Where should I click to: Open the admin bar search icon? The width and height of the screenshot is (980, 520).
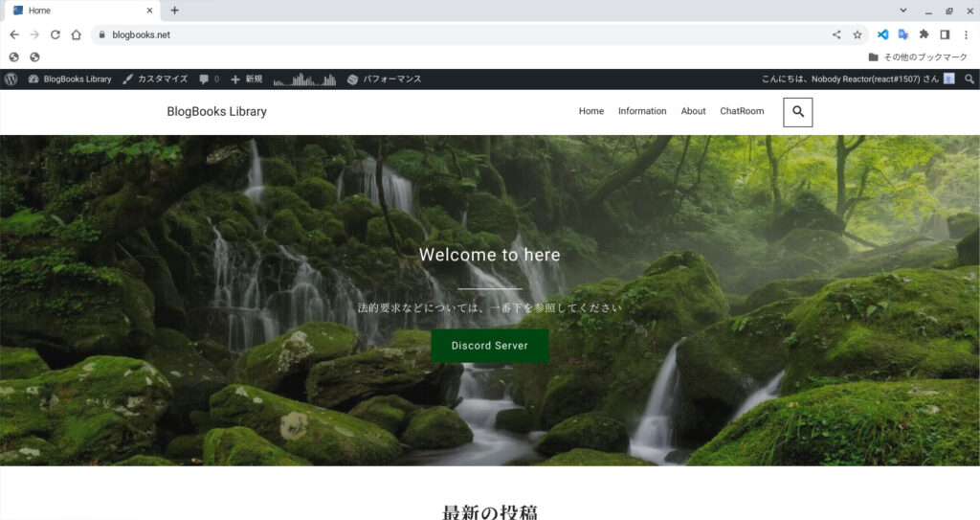[969, 79]
